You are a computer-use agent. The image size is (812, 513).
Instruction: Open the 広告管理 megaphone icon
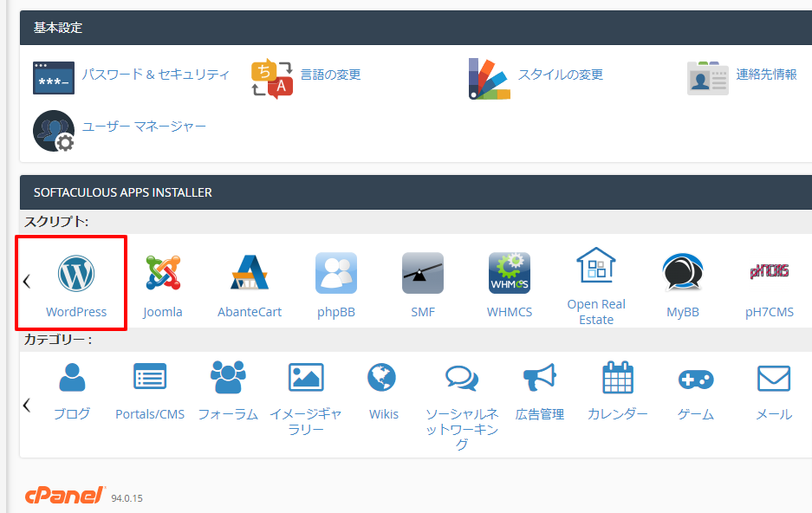pos(540,377)
